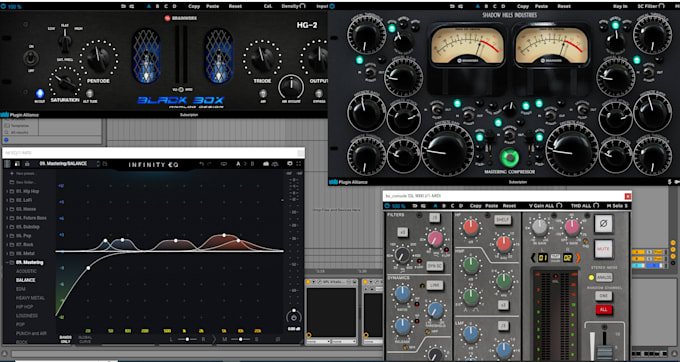
Task: Click undo arrow in Infinity EQ
Action: pos(202,164)
